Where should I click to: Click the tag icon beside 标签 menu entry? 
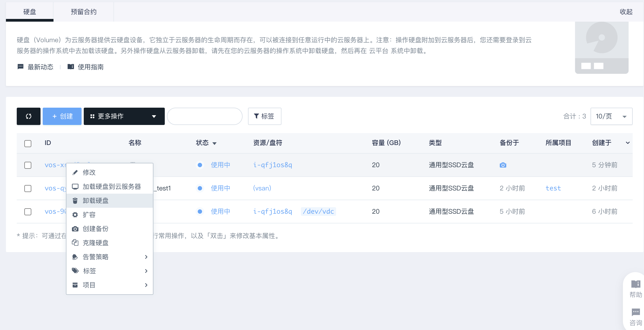click(75, 271)
